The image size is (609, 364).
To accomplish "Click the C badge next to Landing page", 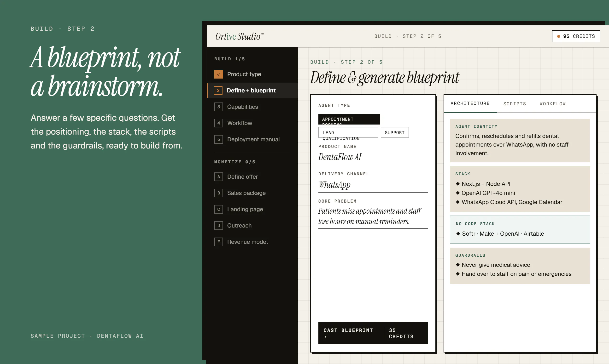I will [218, 209].
